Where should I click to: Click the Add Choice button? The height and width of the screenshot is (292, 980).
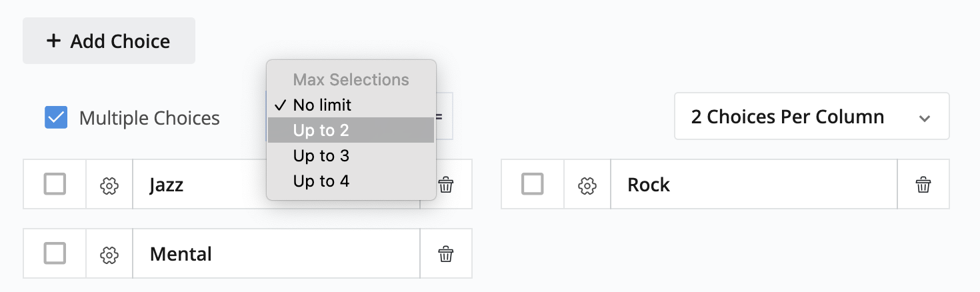(x=109, y=41)
